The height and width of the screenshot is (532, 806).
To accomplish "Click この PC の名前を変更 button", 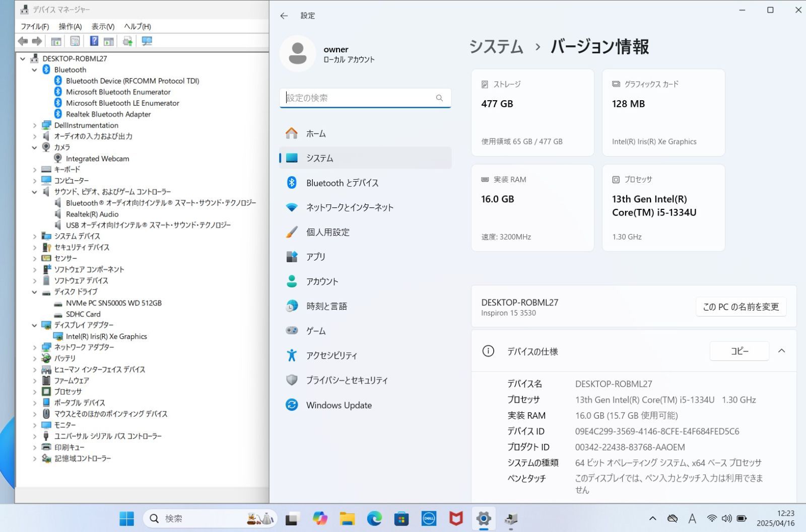I will click(741, 307).
